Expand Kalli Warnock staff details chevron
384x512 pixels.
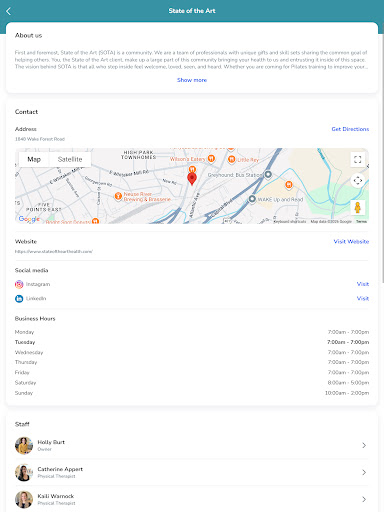tap(364, 499)
